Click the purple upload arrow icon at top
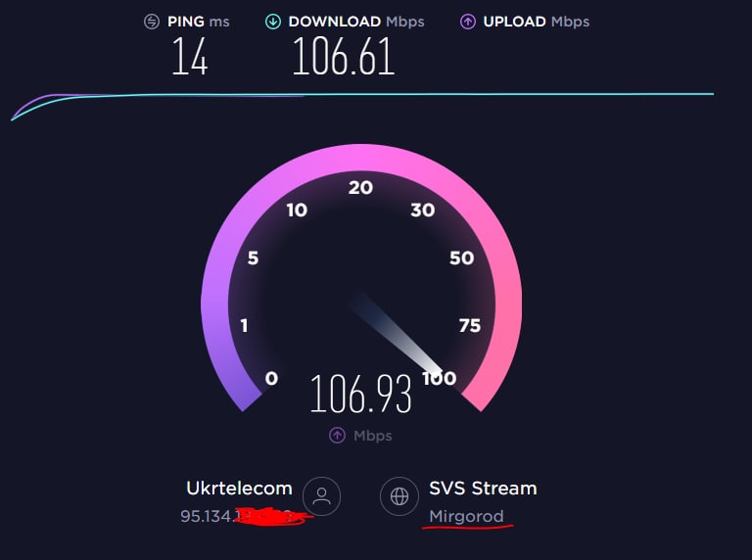Screen dimensions: 752x560 point(468,22)
